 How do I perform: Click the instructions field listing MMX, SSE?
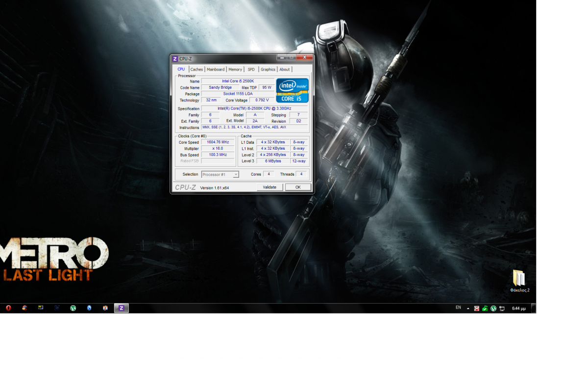pyautogui.click(x=255, y=127)
